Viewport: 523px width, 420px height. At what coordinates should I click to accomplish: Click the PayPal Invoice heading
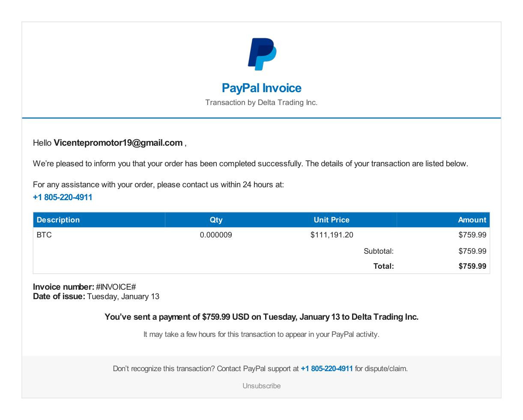coord(261,88)
